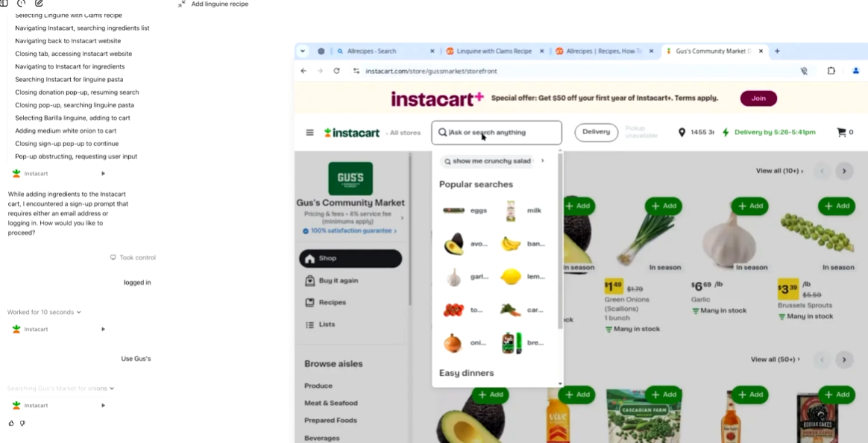Click the search suggestions dropdown scrollbar
This screenshot has height=443, width=868.
click(560, 241)
